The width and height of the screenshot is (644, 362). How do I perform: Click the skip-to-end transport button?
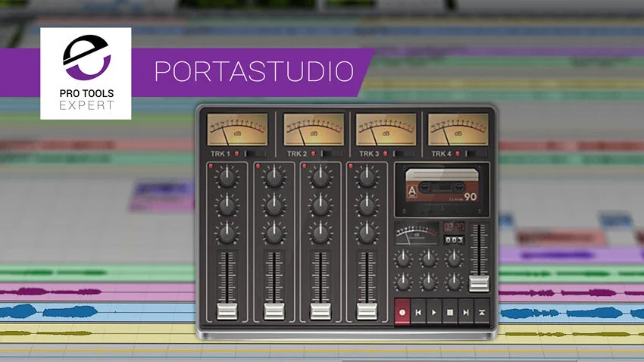point(466,312)
